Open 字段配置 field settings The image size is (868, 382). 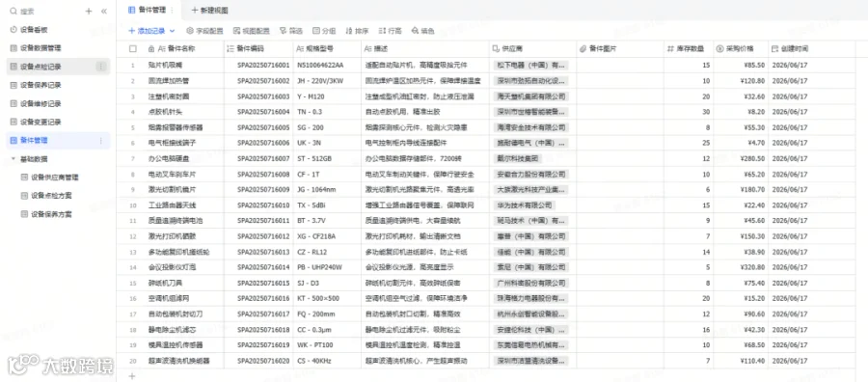[204, 31]
